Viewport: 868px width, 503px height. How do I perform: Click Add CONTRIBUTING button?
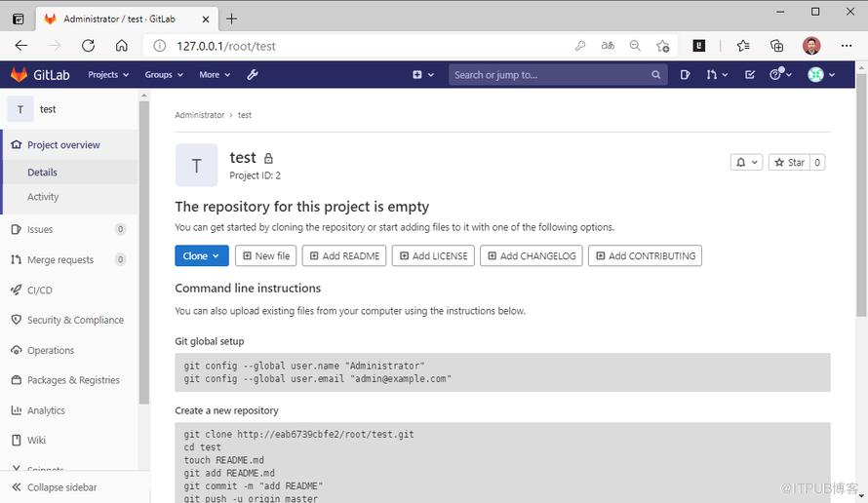pyautogui.click(x=645, y=255)
